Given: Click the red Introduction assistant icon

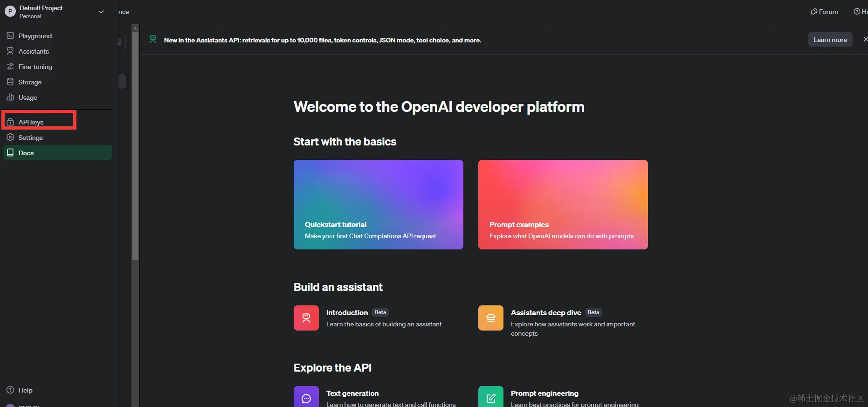Looking at the screenshot, I should [x=306, y=318].
